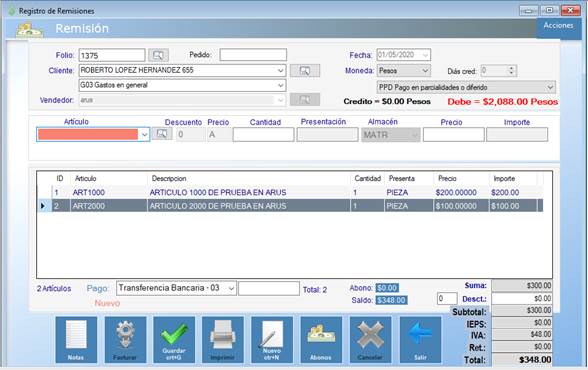Select the ART2000 row
Image resolution: width=588 pixels, height=370 pixels.
click(290, 206)
